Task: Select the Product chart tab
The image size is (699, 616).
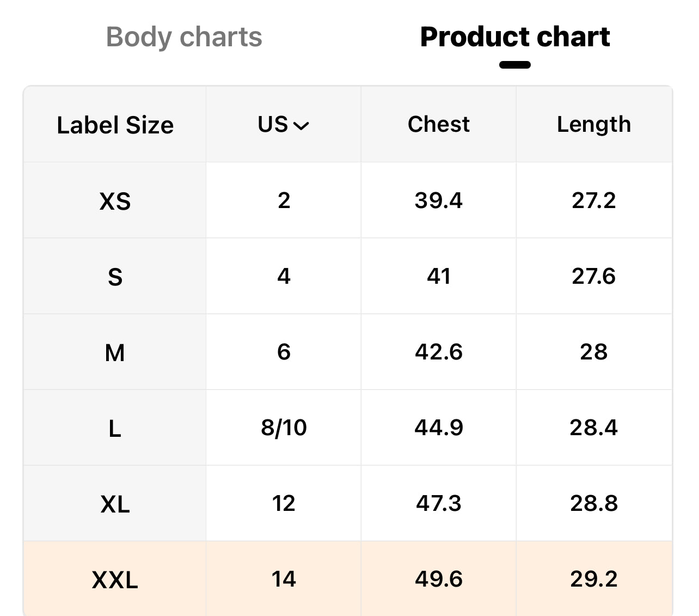Action: pyautogui.click(x=514, y=37)
